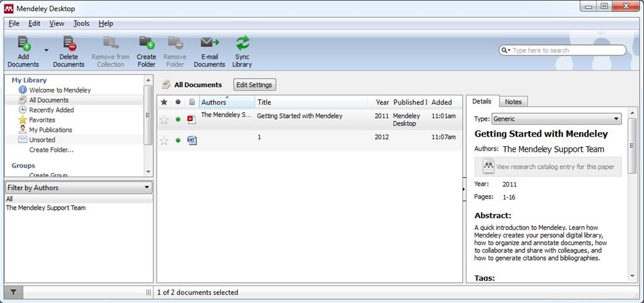Click the filter funnel icon in status bar
Screen dimensions: 644x303
coord(13,292)
